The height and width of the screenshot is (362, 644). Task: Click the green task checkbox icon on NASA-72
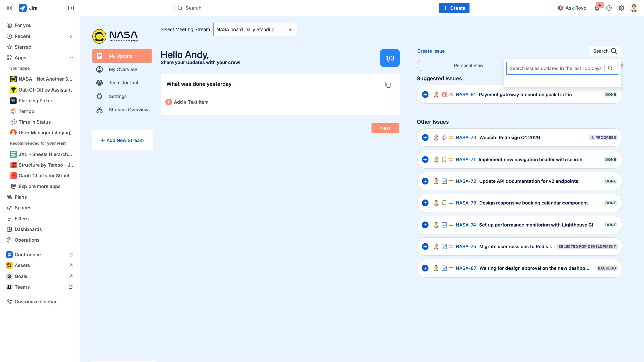click(x=444, y=181)
